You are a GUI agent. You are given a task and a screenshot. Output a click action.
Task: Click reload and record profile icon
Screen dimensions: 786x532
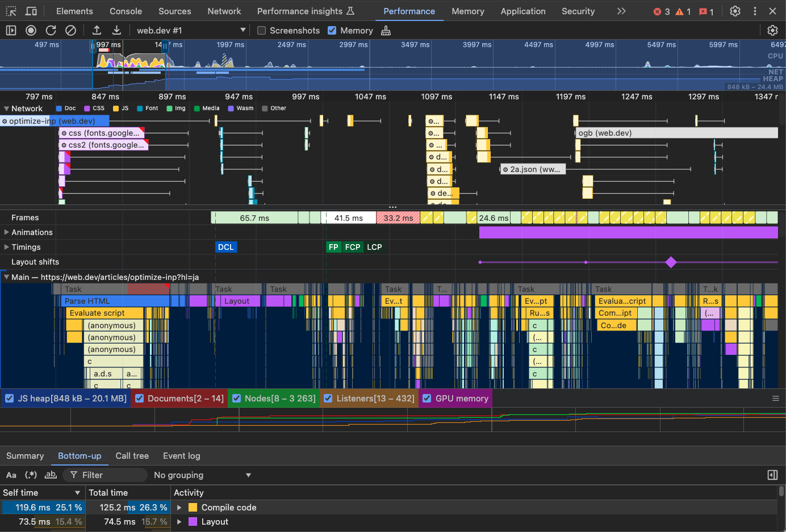pos(51,31)
